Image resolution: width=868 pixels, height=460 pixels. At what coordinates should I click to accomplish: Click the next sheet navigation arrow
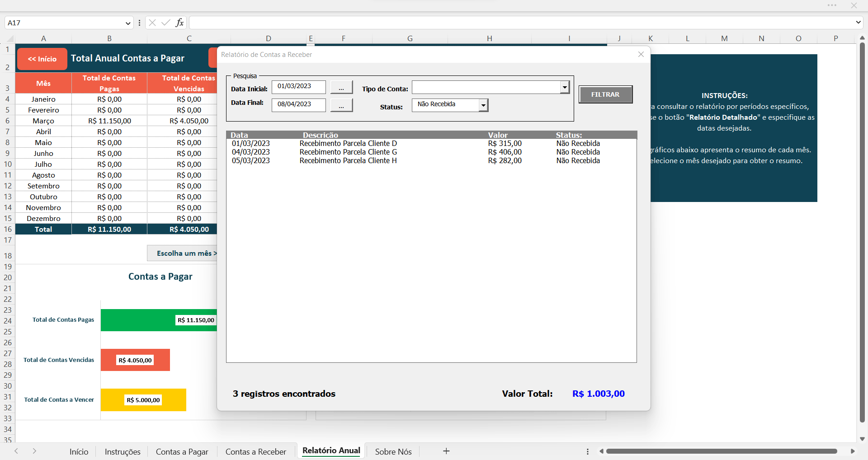click(34, 451)
